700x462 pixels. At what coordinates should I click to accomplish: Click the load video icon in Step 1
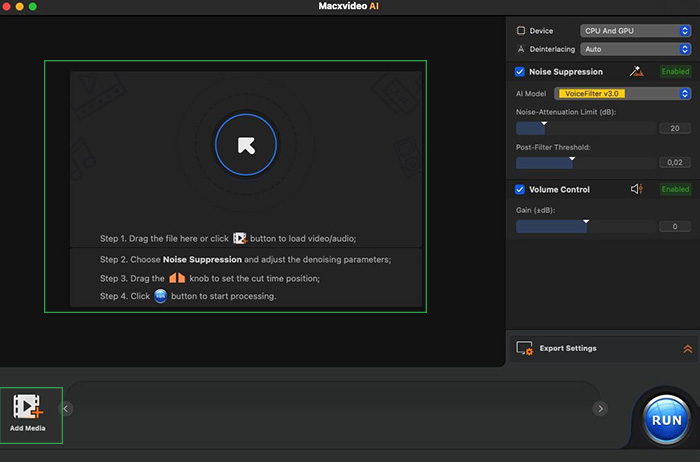coord(240,238)
